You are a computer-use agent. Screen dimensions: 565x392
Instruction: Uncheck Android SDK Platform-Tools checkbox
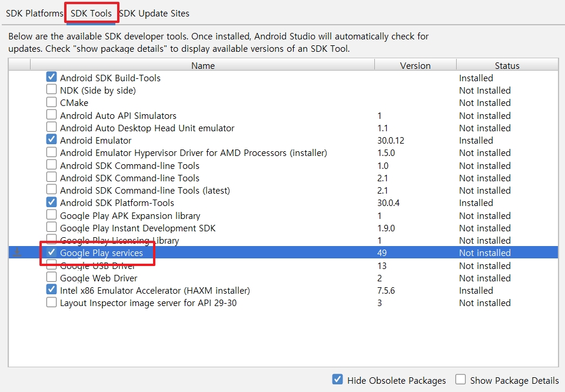tap(52, 202)
